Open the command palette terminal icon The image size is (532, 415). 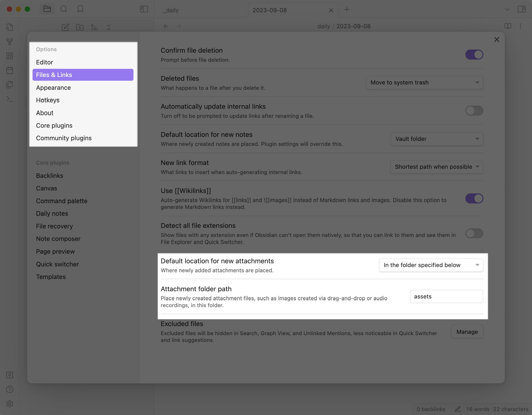[10, 99]
